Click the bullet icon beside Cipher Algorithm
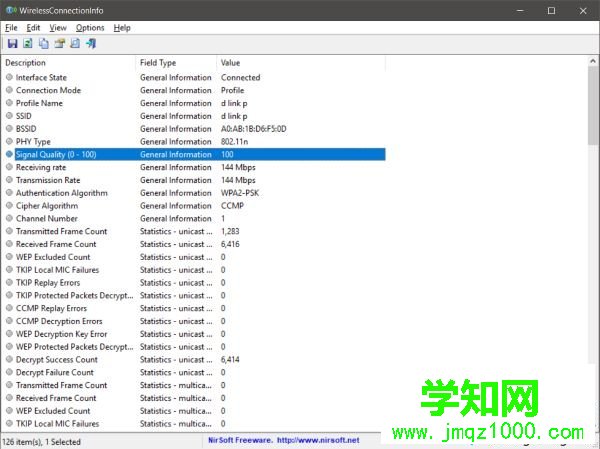 [x=10, y=206]
